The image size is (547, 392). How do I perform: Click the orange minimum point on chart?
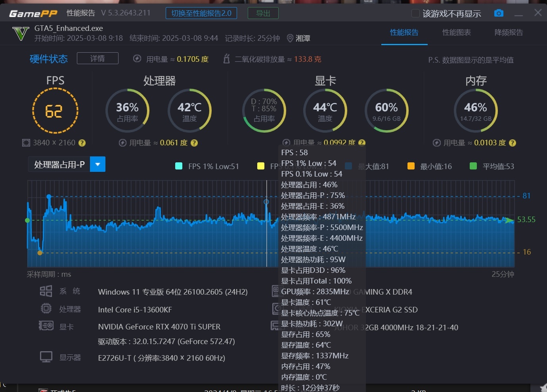(x=40, y=253)
